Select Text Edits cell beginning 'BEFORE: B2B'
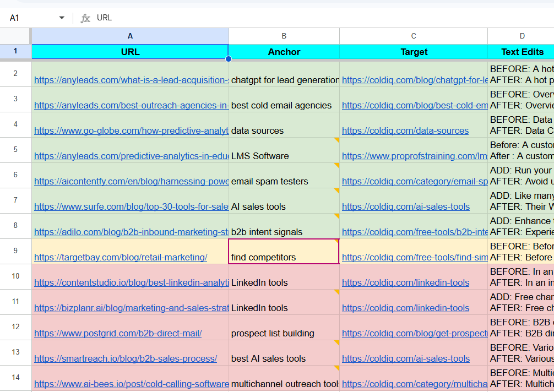This screenshot has height=392, width=554. pos(521,328)
